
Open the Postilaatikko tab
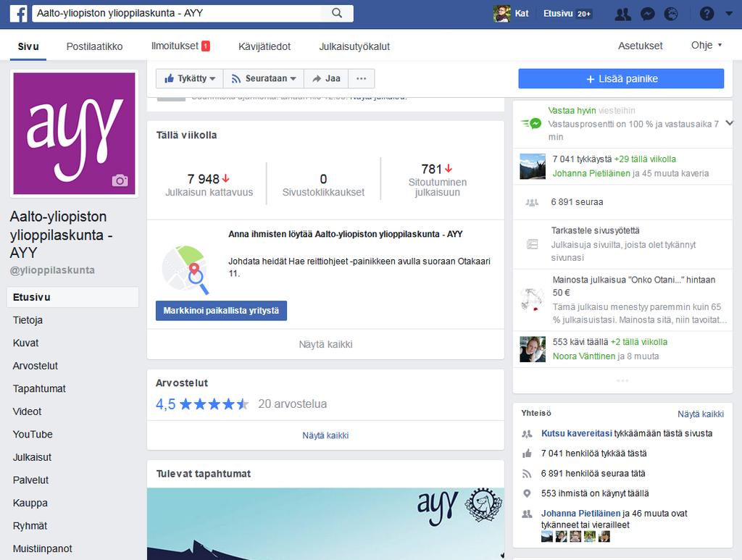[x=94, y=46]
